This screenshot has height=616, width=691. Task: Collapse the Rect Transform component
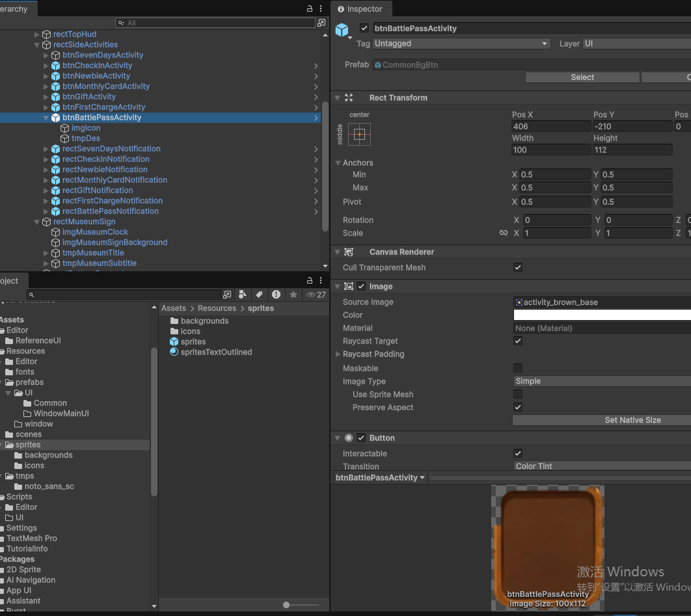point(338,98)
